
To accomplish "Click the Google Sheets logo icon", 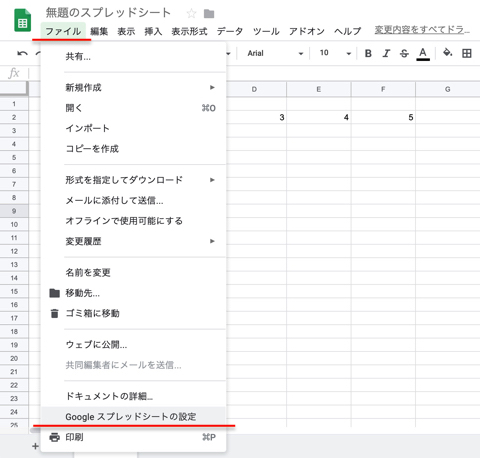I will tap(23, 21).
